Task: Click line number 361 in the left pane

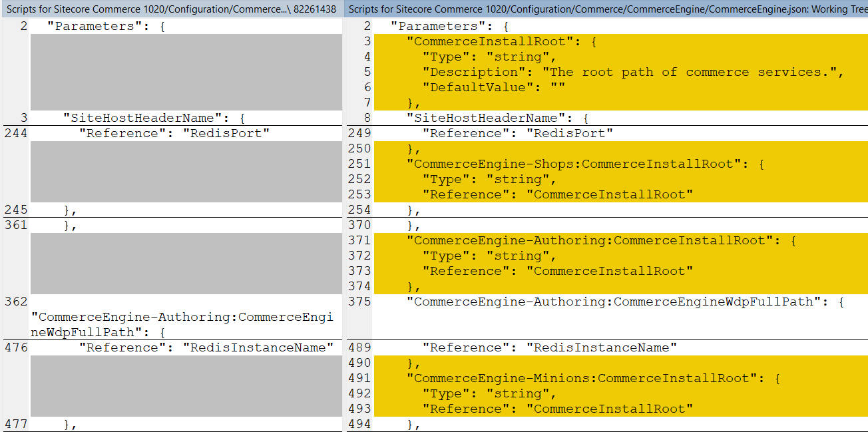Action: [x=17, y=225]
